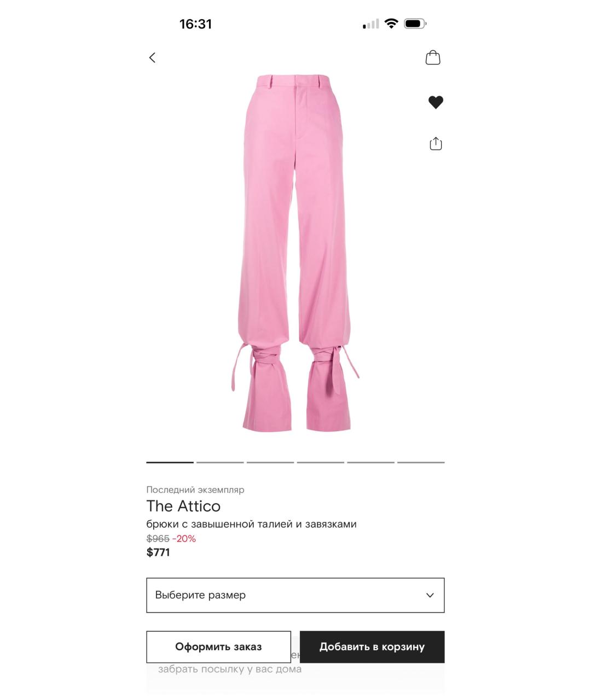Tap the Wi-Fi status icon
Screen dimensions: 591x700
click(391, 24)
